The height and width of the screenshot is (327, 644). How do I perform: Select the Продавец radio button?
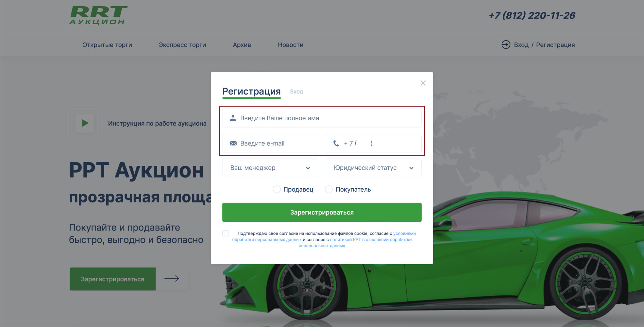[x=277, y=189]
